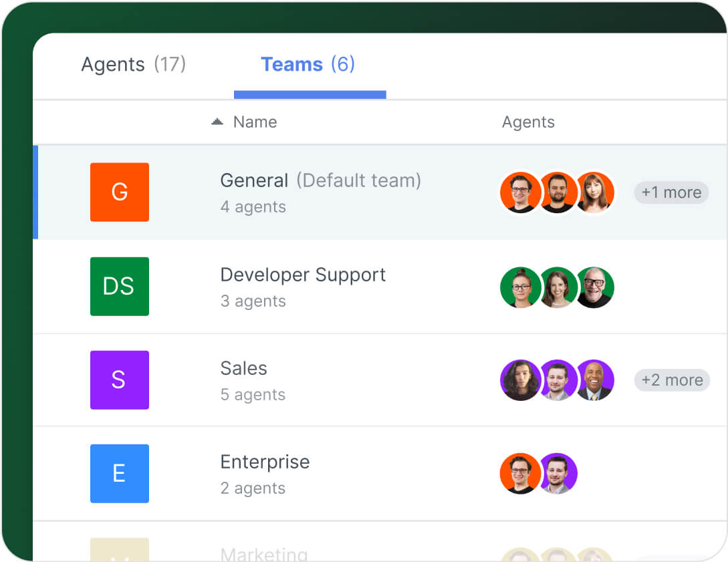Click the purple S icon for Sales team

[x=119, y=380]
